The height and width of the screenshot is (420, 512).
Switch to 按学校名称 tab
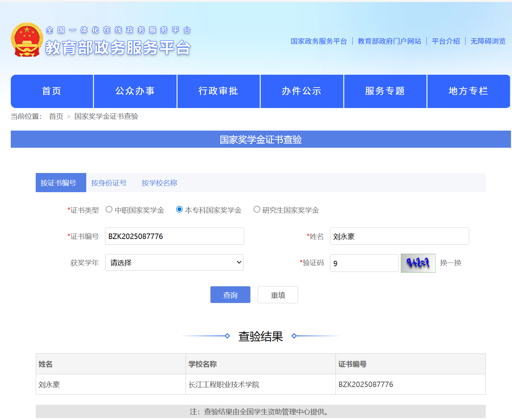point(159,183)
